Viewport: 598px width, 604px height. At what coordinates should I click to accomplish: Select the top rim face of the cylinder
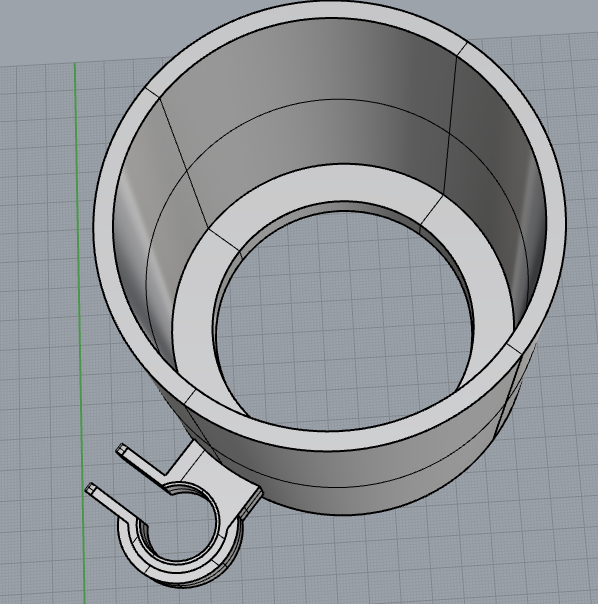click(x=331, y=11)
